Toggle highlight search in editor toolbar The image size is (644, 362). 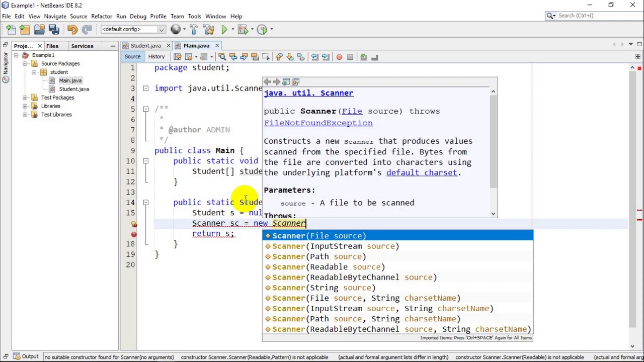click(254, 57)
